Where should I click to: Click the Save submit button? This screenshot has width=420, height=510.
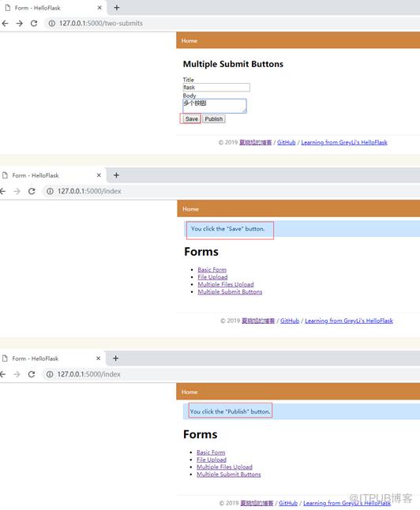[191, 119]
